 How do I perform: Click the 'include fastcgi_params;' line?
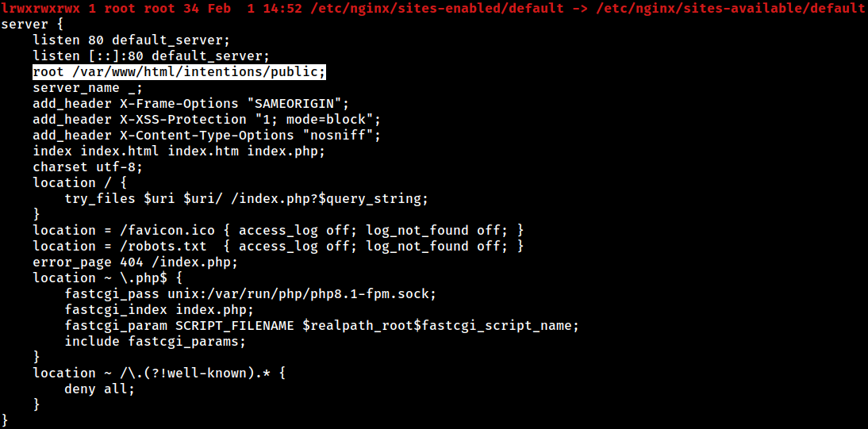[155, 341]
